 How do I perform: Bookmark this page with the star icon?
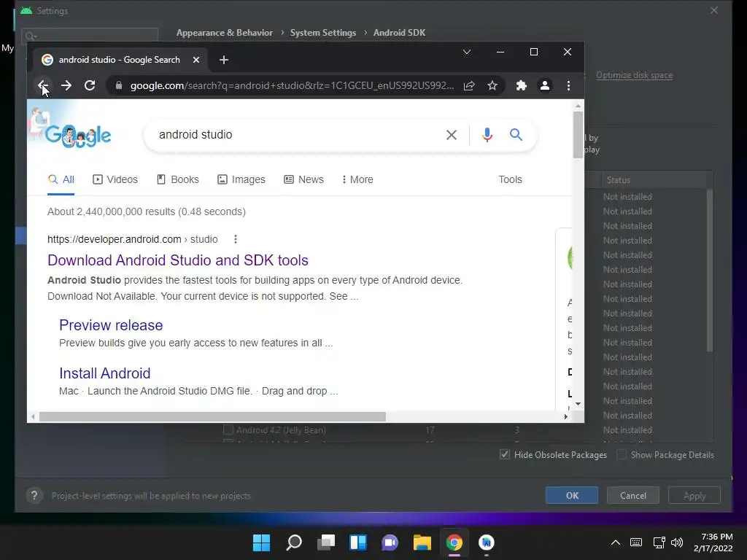coord(492,86)
